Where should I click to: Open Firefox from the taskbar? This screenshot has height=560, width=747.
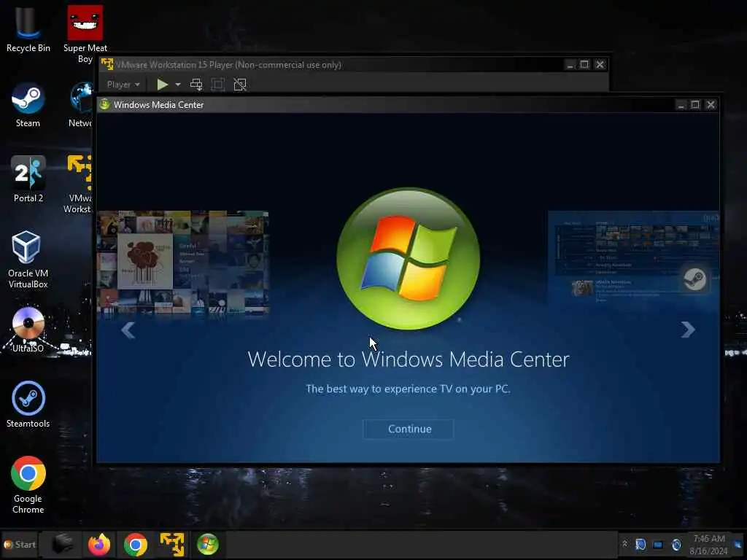(99, 544)
